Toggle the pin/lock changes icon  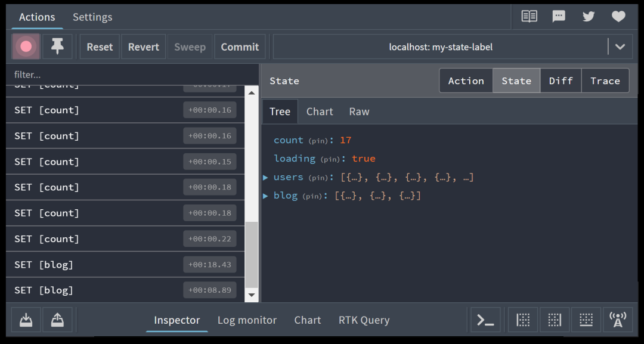(57, 47)
